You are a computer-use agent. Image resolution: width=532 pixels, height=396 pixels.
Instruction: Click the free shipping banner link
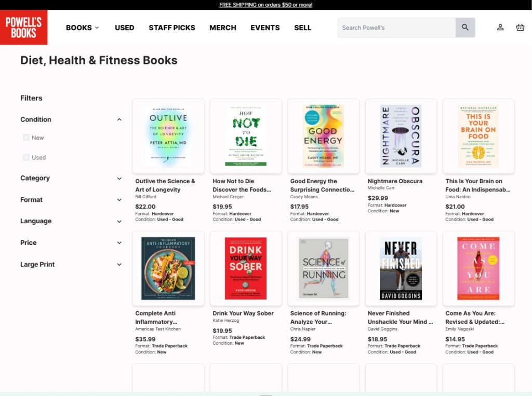click(x=266, y=5)
